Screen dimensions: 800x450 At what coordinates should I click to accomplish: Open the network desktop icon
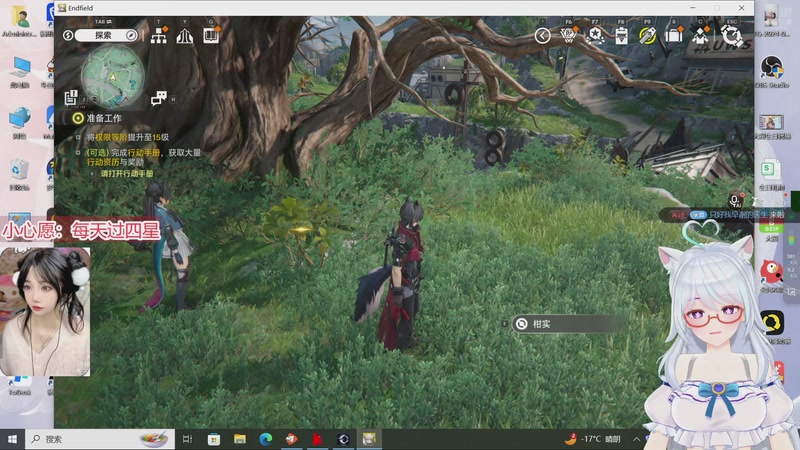pos(19,123)
